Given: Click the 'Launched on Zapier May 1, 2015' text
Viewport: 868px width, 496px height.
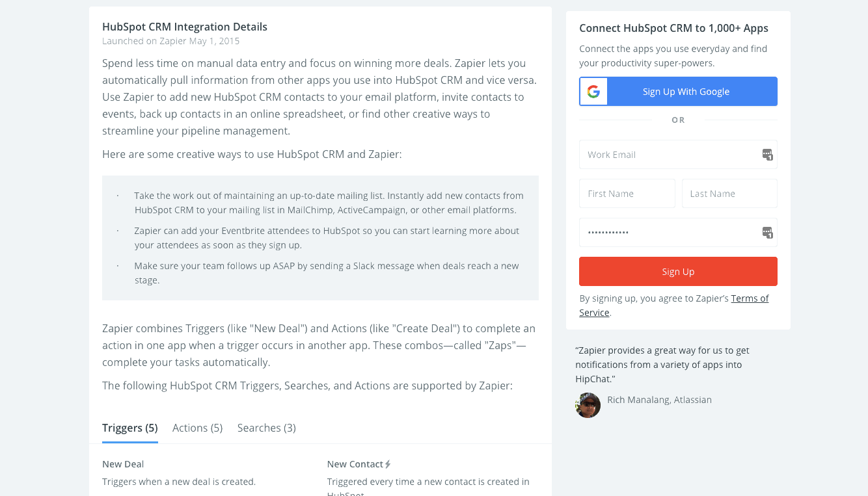Looking at the screenshot, I should (171, 41).
